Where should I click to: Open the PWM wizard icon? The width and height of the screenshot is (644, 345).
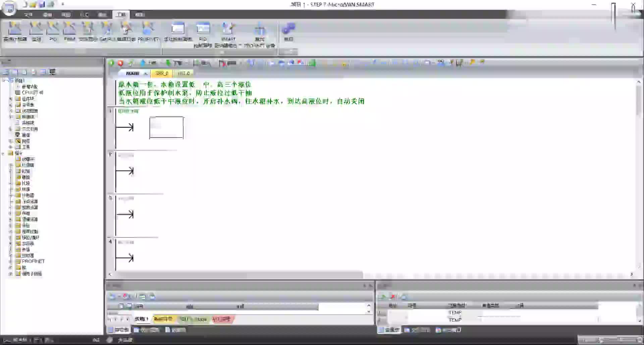pos(69,31)
